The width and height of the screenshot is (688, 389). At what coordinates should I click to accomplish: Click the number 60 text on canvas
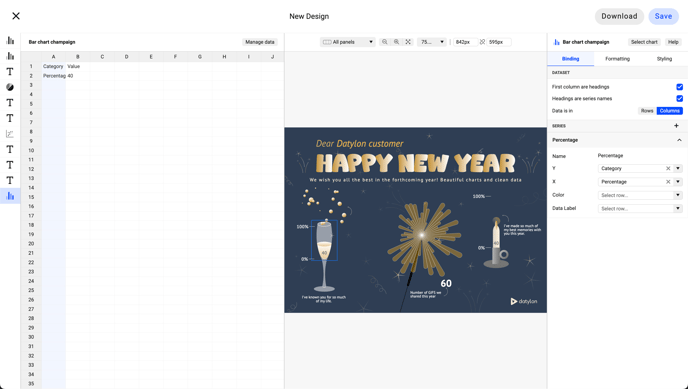click(x=446, y=283)
